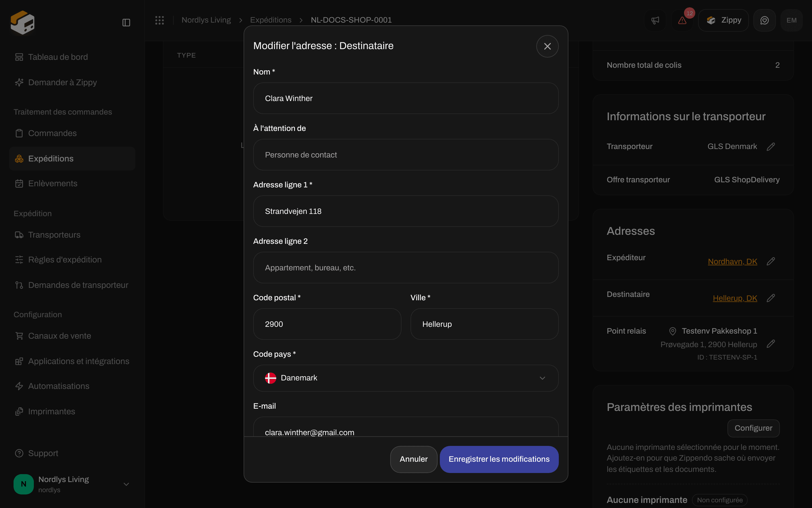Click the Personne de contact field
Image resolution: width=812 pixels, height=508 pixels.
(x=406, y=155)
